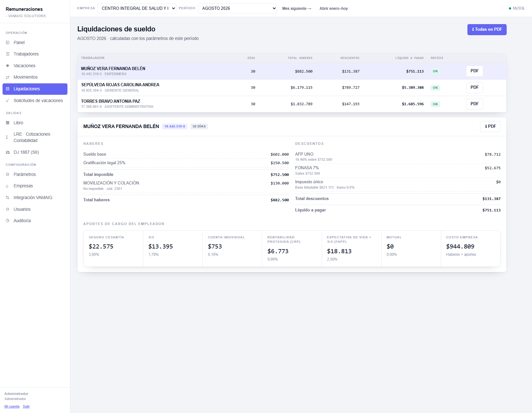Click the Liquidaciones sidebar icon
Image resolution: width=532 pixels, height=413 pixels.
(8, 89)
